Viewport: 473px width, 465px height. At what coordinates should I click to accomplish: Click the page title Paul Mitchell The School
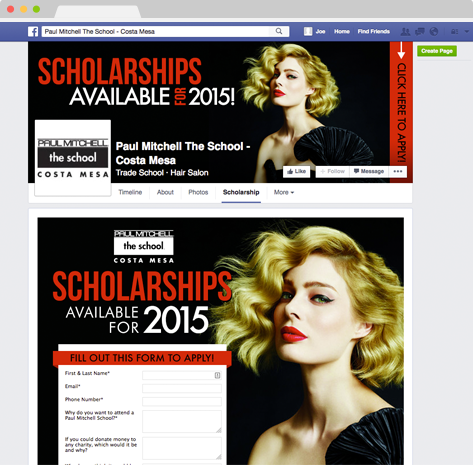pos(183,153)
